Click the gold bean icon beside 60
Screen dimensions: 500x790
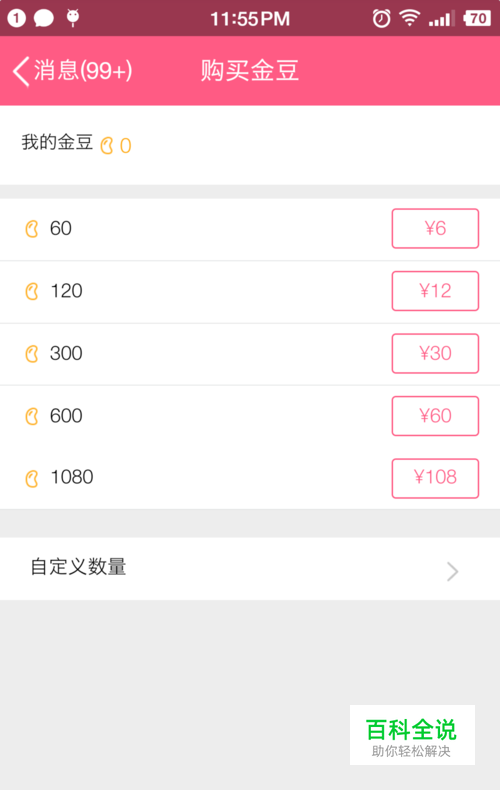(x=32, y=229)
